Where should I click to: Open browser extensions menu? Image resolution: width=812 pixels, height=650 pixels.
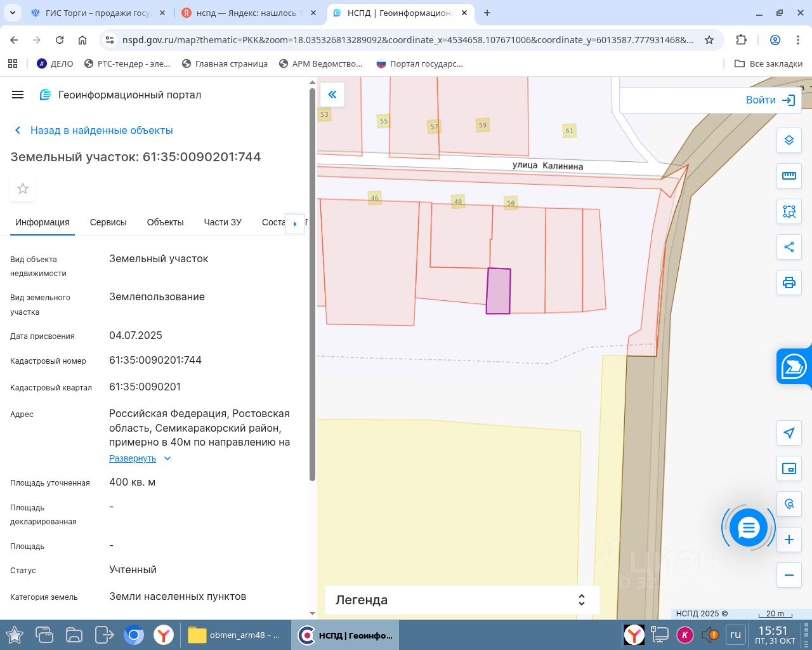pyautogui.click(x=741, y=40)
